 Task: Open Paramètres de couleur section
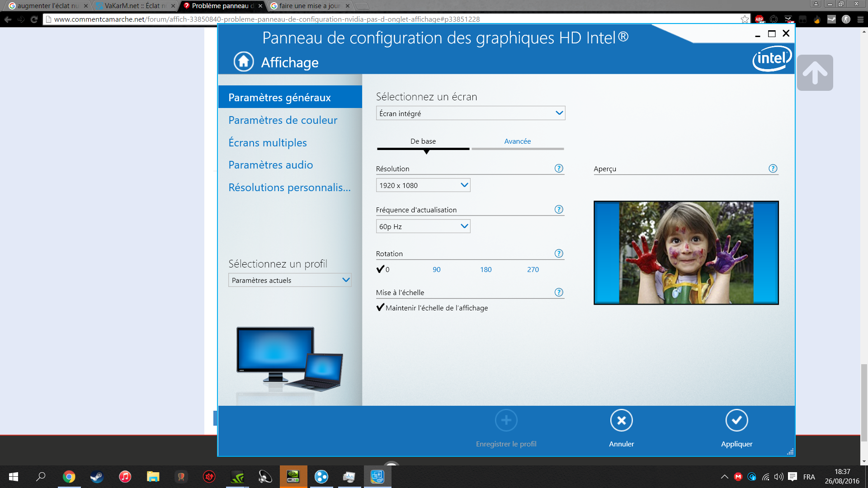coord(283,120)
